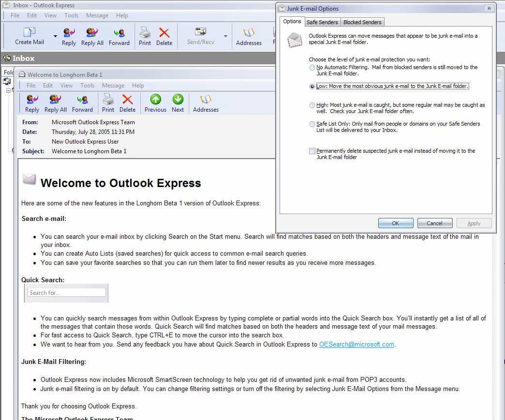This screenshot has width=505, height=420.
Task: Close the Junk E-mail Options dialog
Action: click(x=489, y=8)
